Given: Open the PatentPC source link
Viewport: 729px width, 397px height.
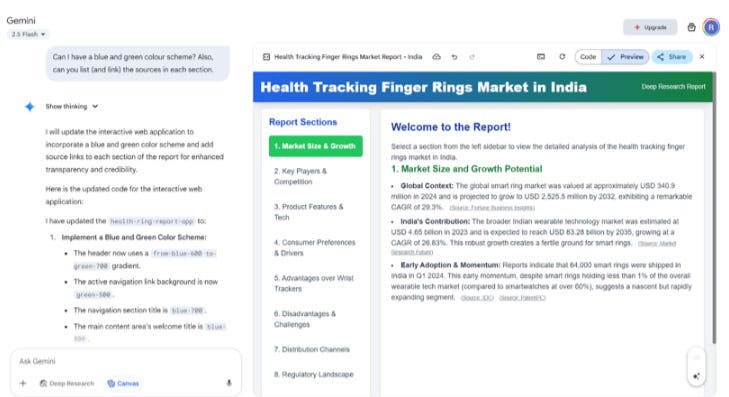Looking at the screenshot, I should 522,298.
